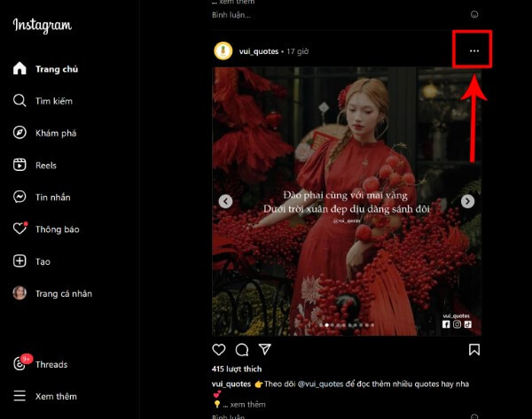Open comments via speech bubble icon
The width and height of the screenshot is (532, 419).
[x=242, y=349]
